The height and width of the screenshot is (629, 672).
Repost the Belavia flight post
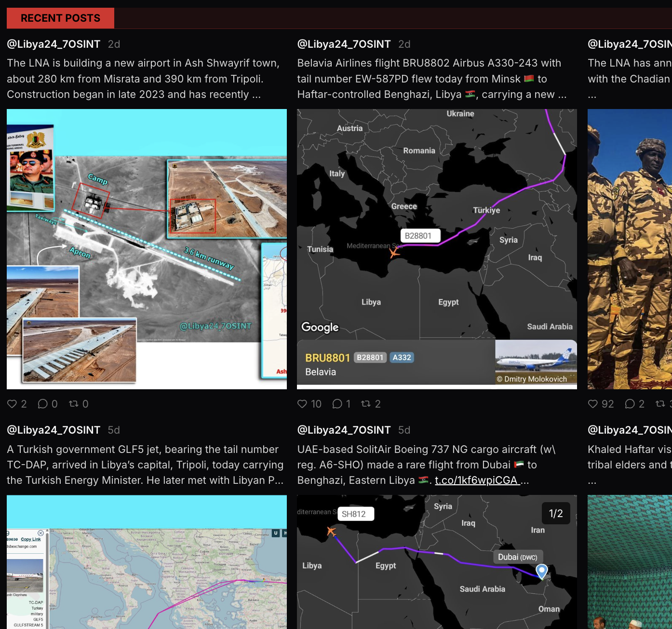(x=366, y=404)
